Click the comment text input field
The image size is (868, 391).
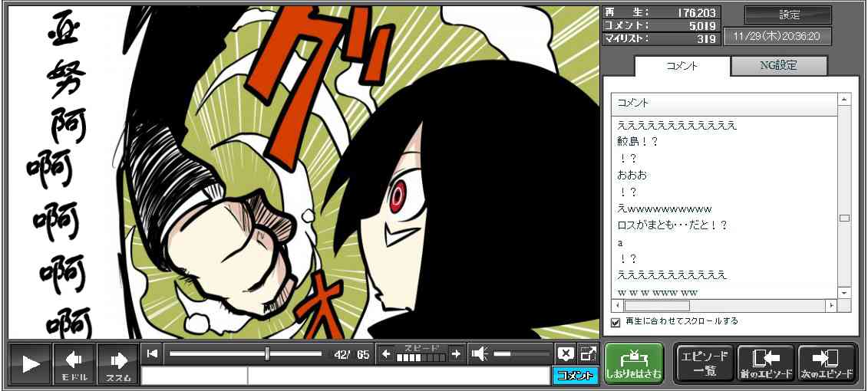[x=397, y=376]
